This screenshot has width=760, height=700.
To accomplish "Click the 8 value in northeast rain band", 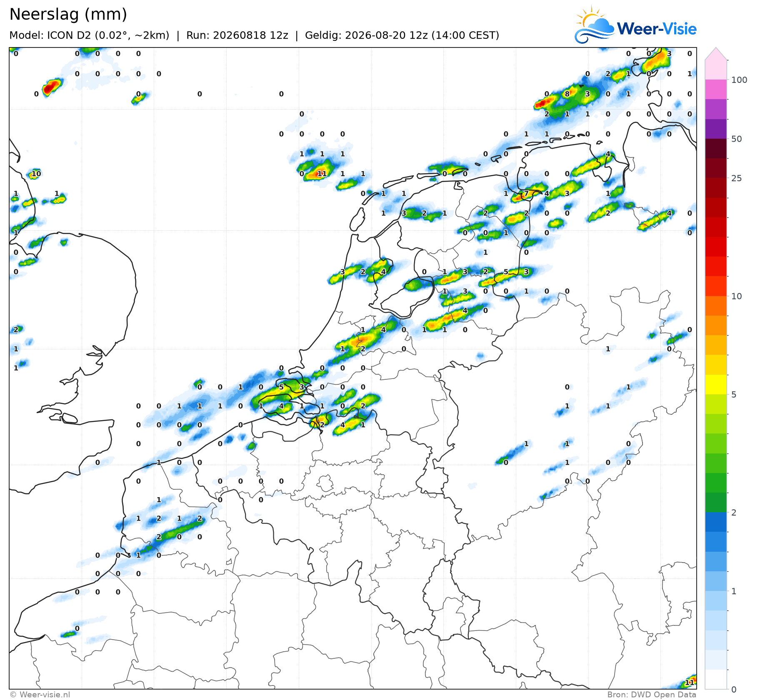I will coord(567,94).
